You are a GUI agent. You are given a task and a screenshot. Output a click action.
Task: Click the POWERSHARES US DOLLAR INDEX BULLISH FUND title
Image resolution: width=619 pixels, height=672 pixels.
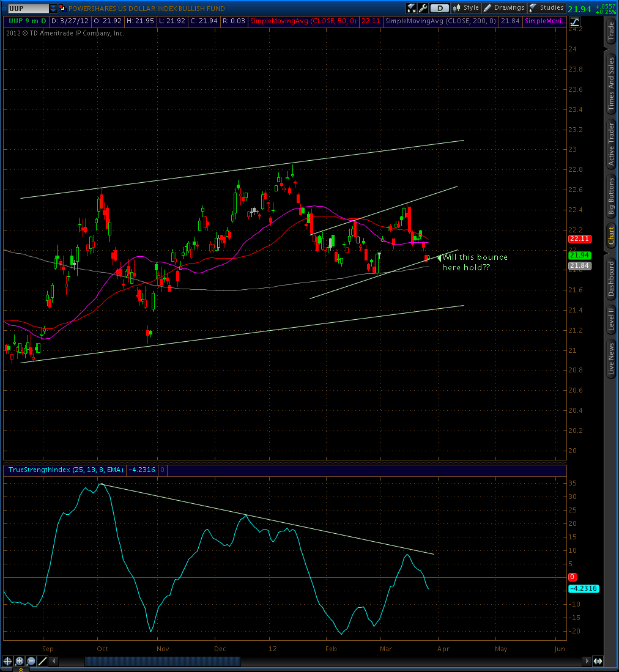click(146, 9)
